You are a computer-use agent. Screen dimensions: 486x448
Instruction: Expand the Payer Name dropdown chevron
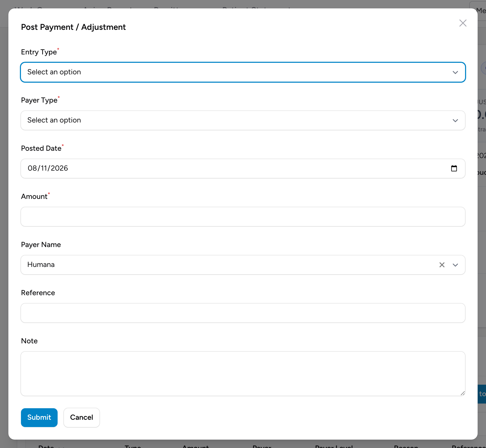[x=455, y=265]
